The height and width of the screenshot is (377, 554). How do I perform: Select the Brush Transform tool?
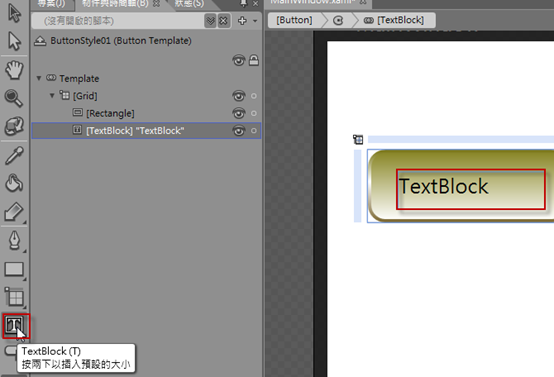14,212
